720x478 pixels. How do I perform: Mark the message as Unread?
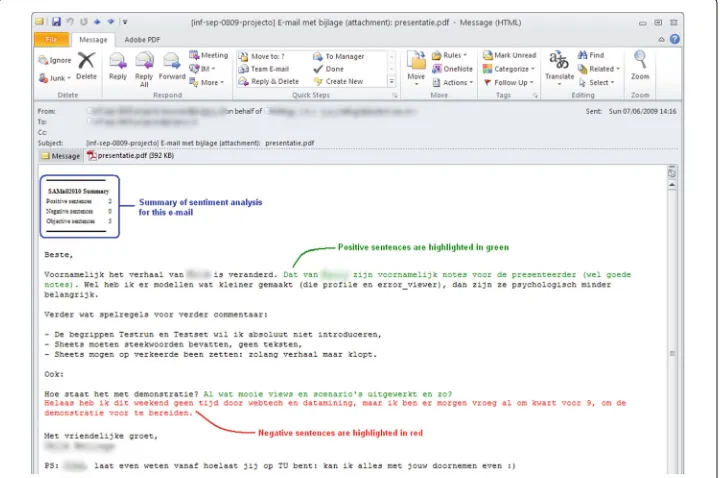(509, 55)
